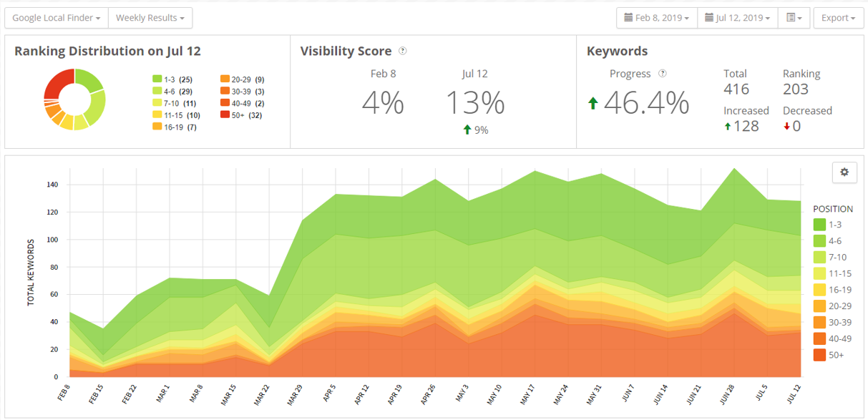Open chart settings gear icon

(844, 172)
